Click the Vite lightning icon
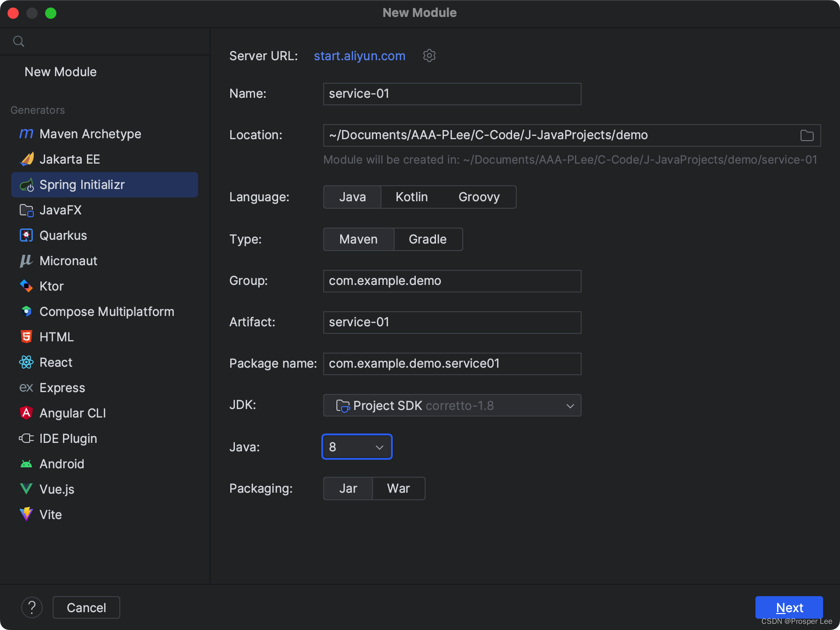Image resolution: width=840 pixels, height=630 pixels. (26, 514)
